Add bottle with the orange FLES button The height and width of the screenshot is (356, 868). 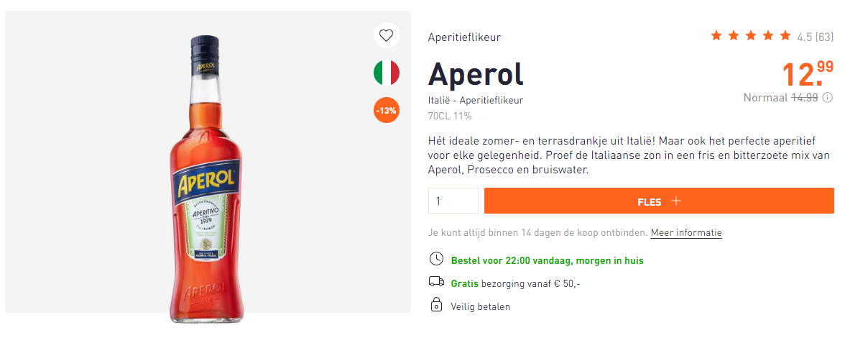pyautogui.click(x=659, y=201)
